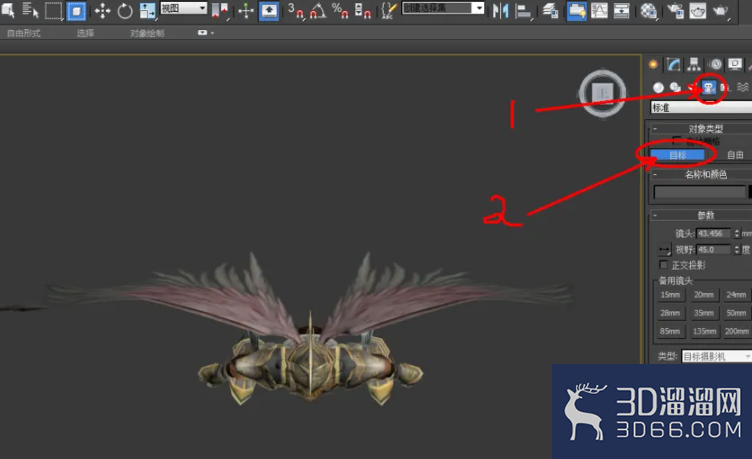Open the 标准 camera type dropdown
752x459 pixels.
click(701, 107)
